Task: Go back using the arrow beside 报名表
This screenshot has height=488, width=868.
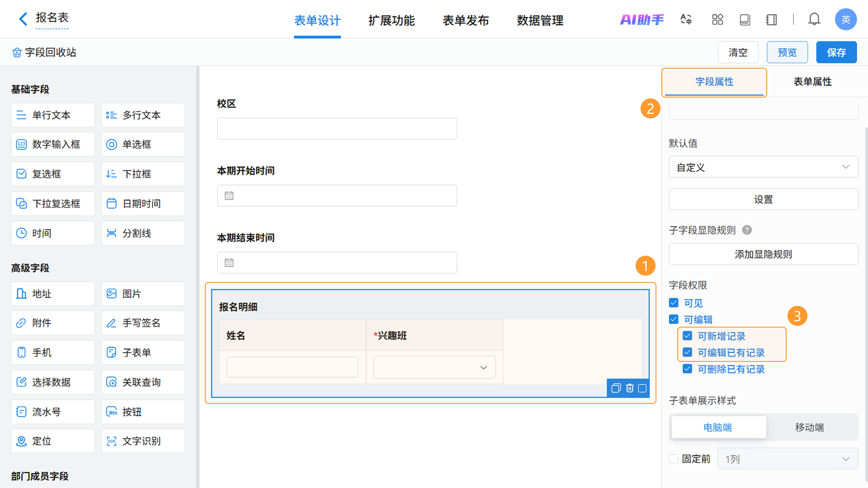Action: click(23, 19)
